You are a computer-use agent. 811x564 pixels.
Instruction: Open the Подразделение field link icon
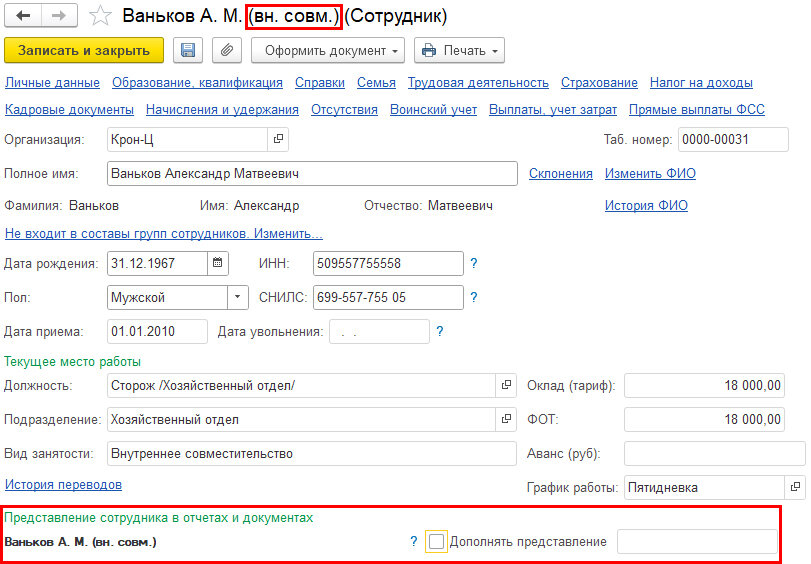[x=506, y=419]
